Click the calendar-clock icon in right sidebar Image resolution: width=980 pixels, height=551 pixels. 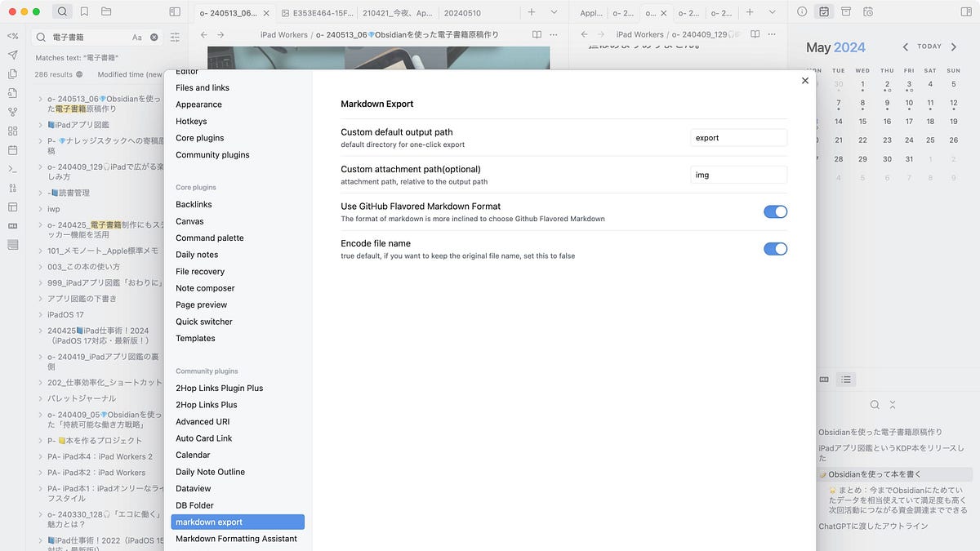coord(868,11)
